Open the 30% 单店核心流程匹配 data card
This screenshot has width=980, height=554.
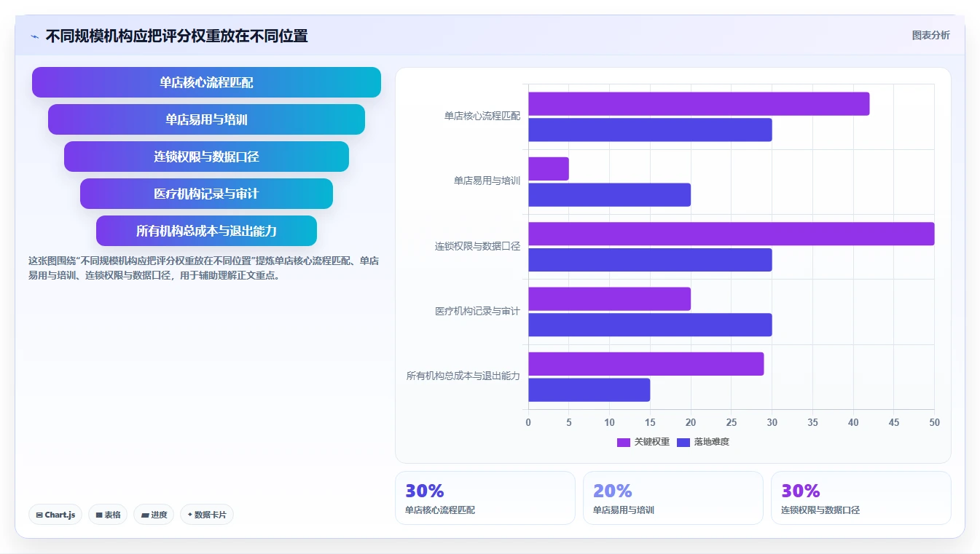(x=485, y=498)
